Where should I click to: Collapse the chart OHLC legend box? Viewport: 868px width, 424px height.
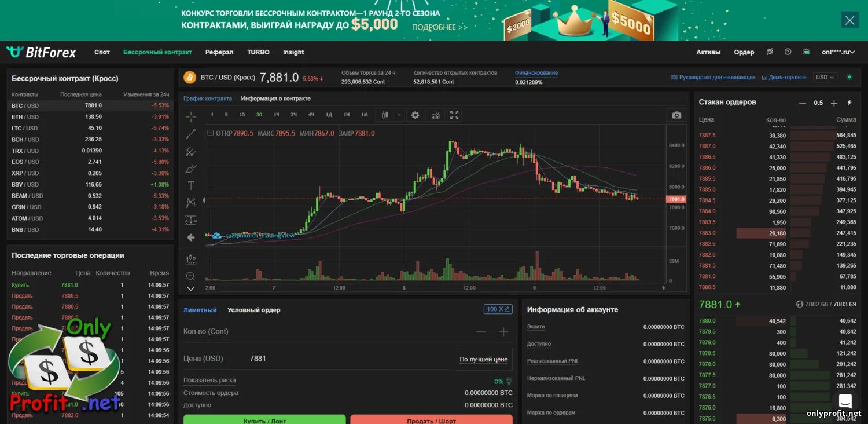210,133
